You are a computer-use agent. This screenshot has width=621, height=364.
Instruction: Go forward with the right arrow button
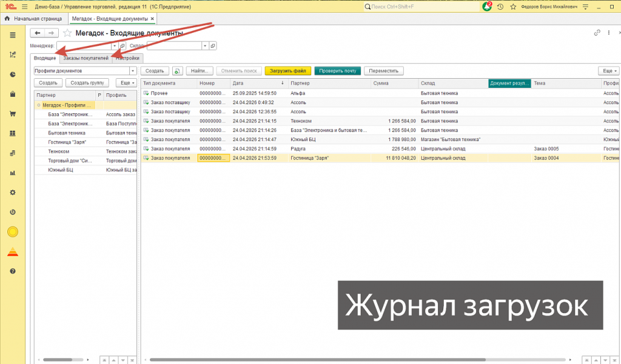(x=52, y=33)
